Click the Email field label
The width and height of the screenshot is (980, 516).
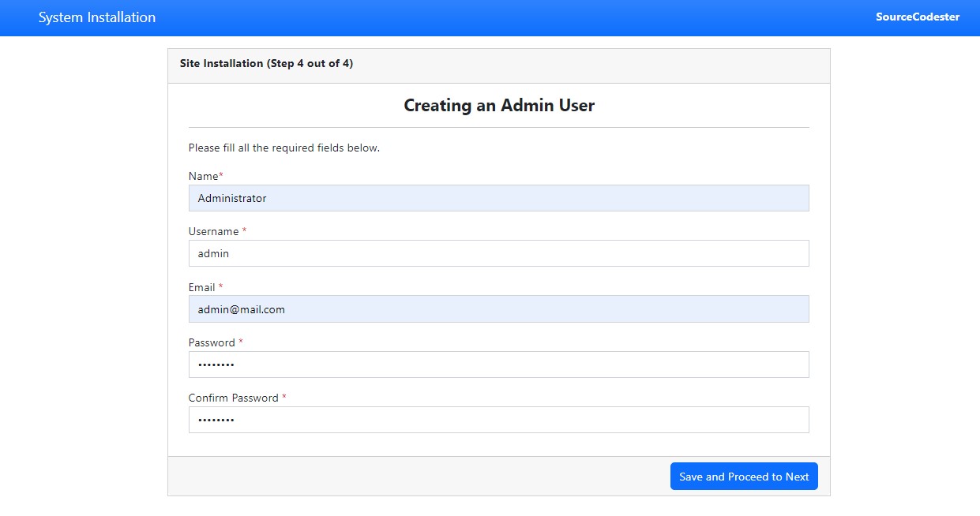(x=205, y=287)
